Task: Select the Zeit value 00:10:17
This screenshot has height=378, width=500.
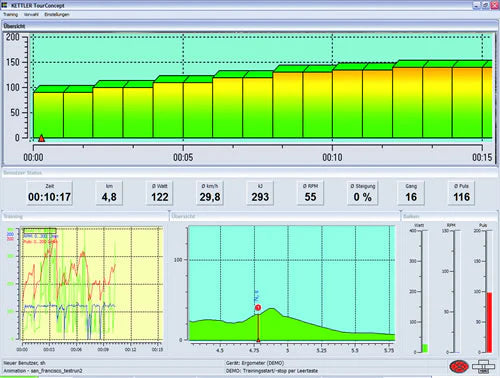Action: click(x=49, y=197)
